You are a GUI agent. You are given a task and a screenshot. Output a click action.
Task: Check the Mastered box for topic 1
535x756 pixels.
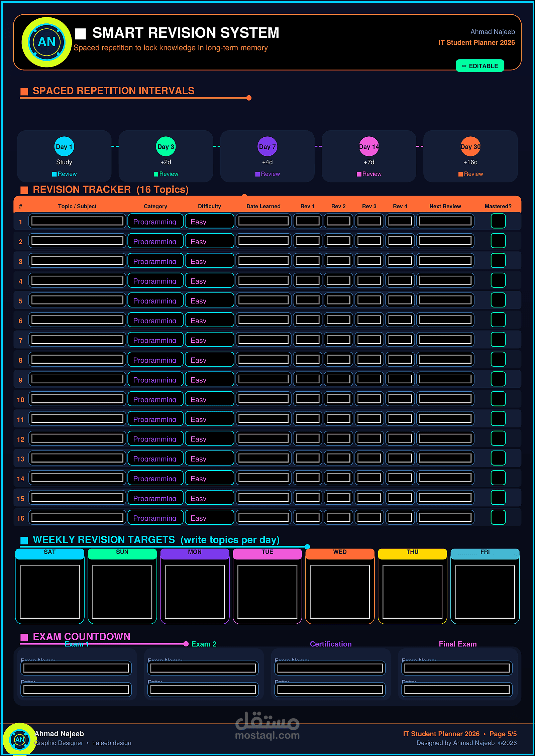pyautogui.click(x=498, y=221)
